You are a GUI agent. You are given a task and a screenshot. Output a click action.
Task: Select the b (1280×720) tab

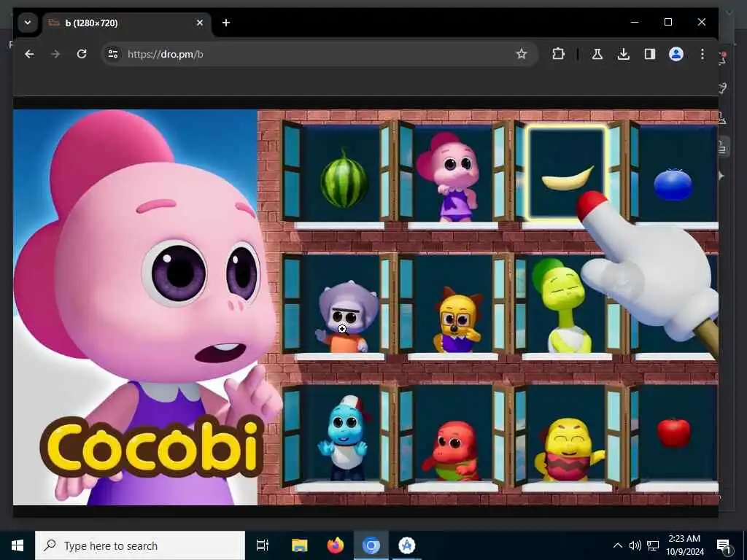(x=127, y=23)
